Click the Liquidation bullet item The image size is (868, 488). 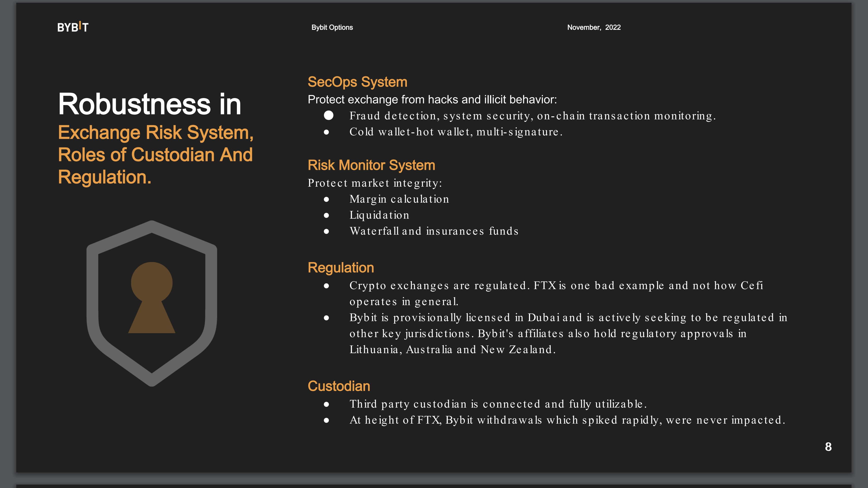[x=379, y=215]
